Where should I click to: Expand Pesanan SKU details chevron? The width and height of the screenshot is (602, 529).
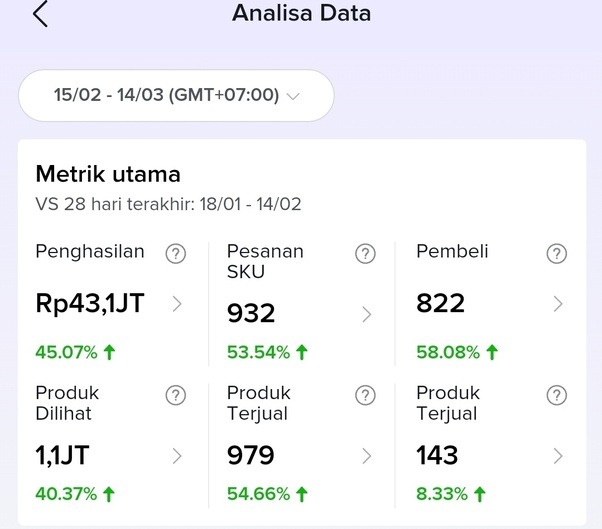[366, 315]
